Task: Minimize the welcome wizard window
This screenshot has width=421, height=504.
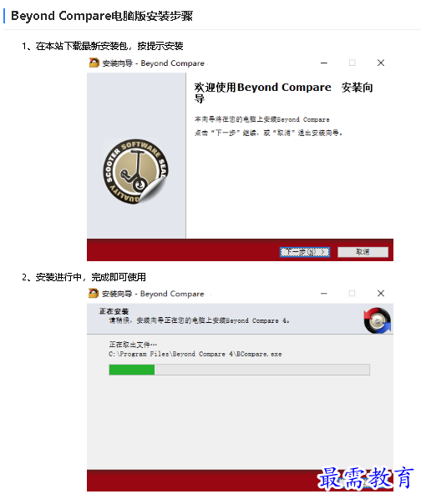Action: (x=324, y=63)
